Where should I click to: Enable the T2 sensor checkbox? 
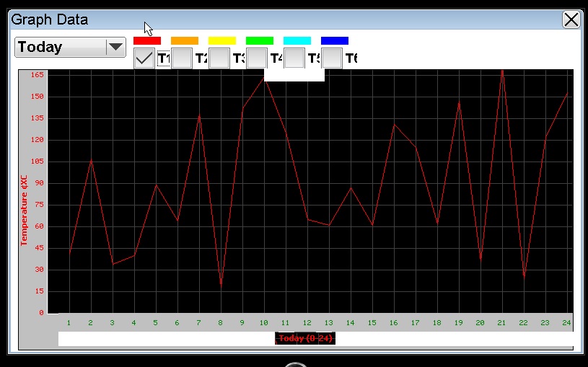182,58
